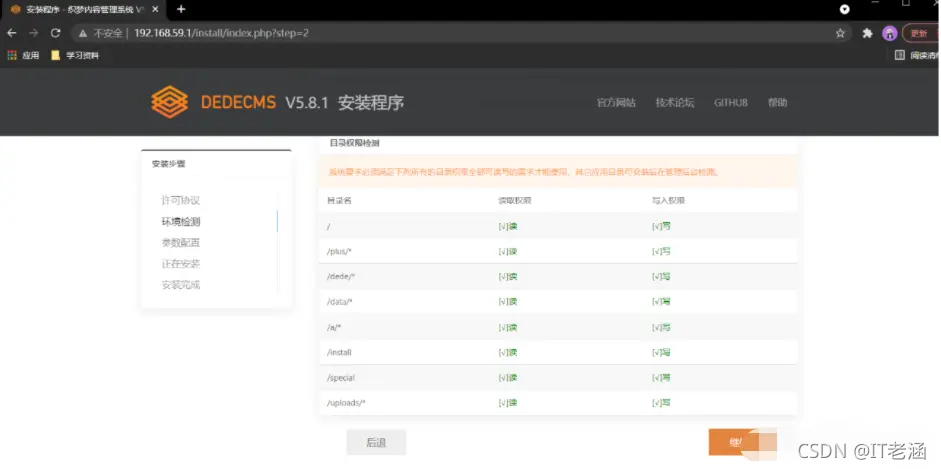This screenshot has width=941, height=469.
Task: Click the 目录权限检测 section heading
Action: 354,143
